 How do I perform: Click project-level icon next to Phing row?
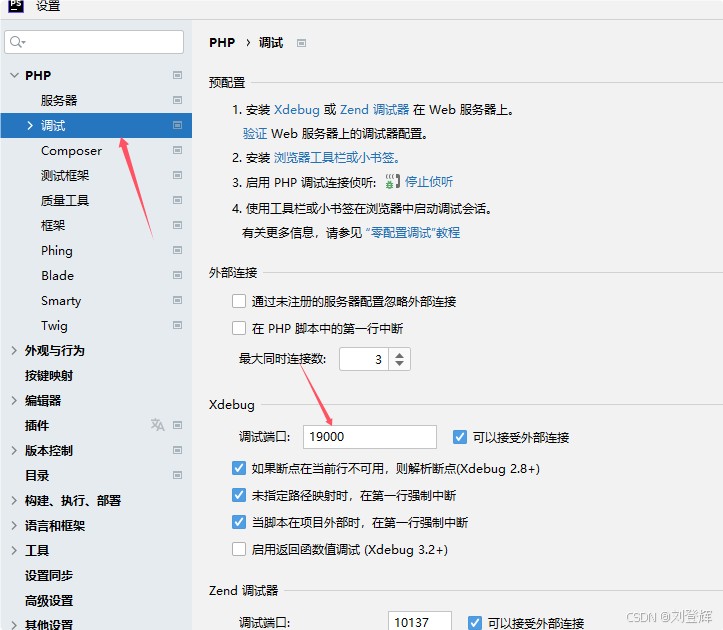pos(177,250)
